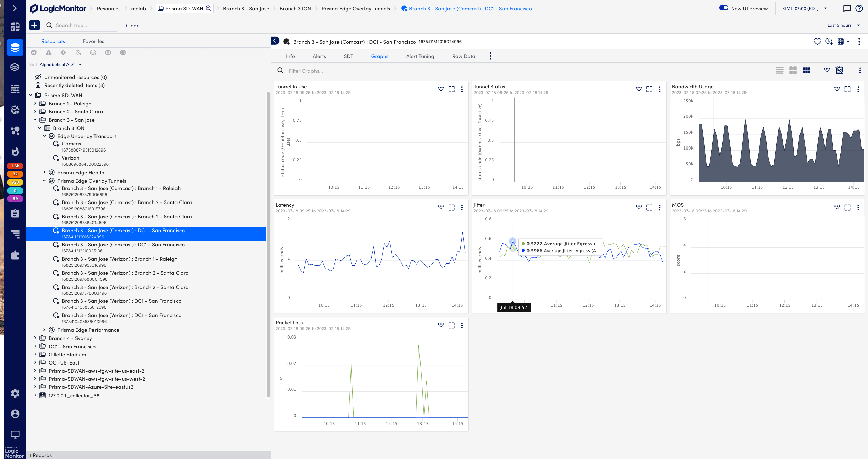This screenshot has height=459, width=868.
Task: Toggle the critical flame alert filter
Action: tap(34, 53)
